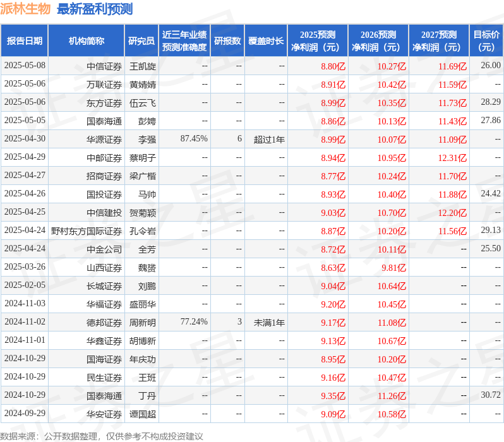Click the 近三年业绩预测准确度 column header
The height and width of the screenshot is (442, 504).
click(x=184, y=41)
